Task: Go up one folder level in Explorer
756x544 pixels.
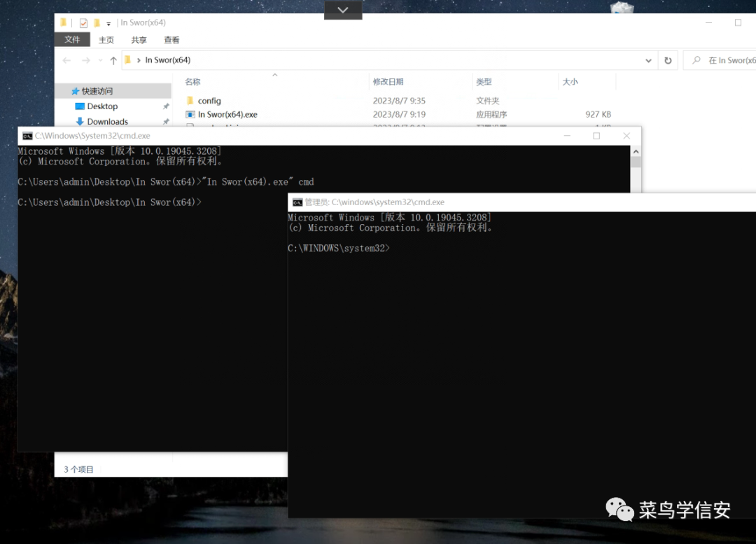Action: [x=113, y=60]
